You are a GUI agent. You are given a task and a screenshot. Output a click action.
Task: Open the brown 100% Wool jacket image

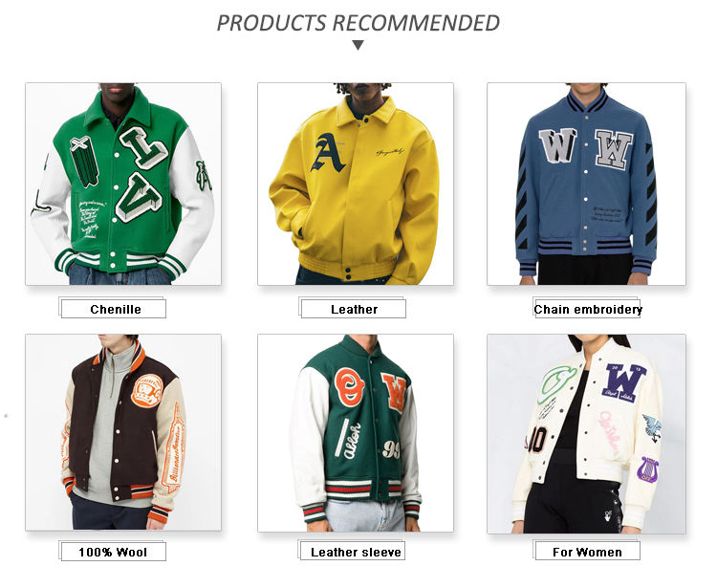coord(123,432)
